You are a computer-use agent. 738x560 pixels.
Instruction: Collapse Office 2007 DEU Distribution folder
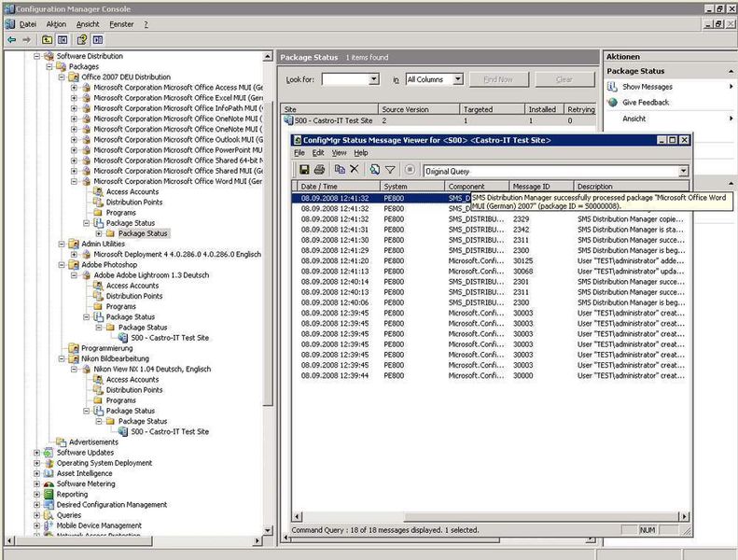click(x=62, y=77)
